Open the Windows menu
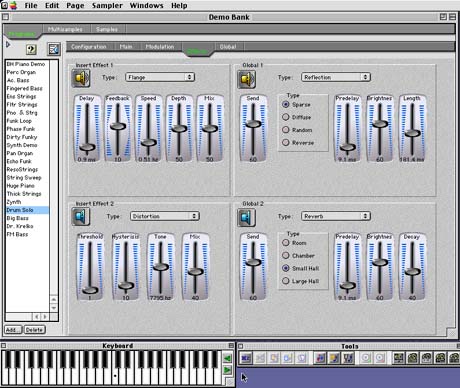Viewport: 460px width, 388px height. tap(146, 5)
